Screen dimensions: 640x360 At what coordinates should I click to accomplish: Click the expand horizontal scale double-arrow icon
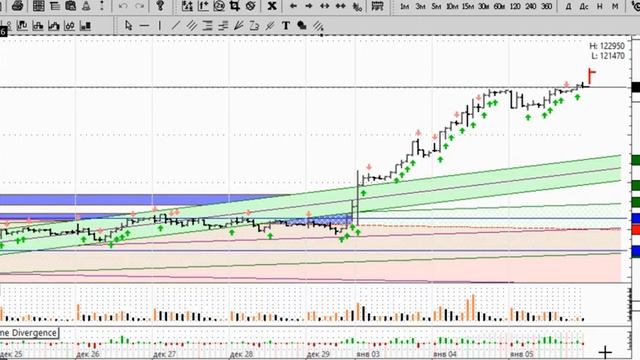coord(324,6)
